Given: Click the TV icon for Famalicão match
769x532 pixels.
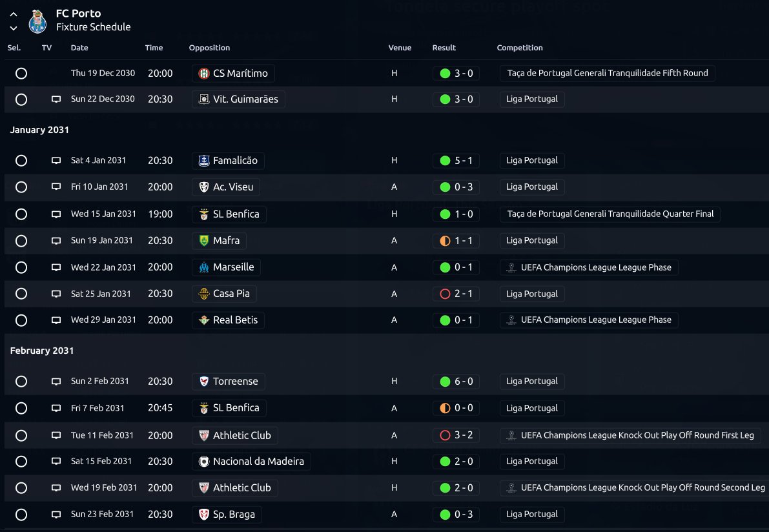Looking at the screenshot, I should point(56,160).
